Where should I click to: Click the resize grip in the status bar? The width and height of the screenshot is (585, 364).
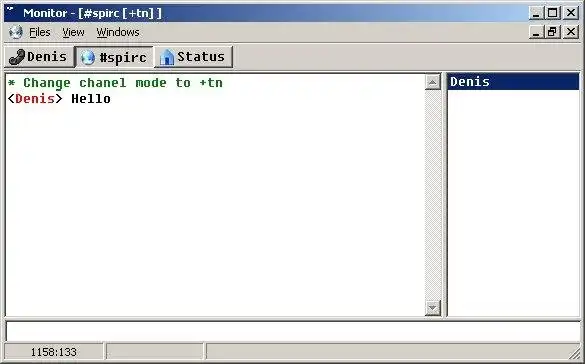(x=575, y=354)
